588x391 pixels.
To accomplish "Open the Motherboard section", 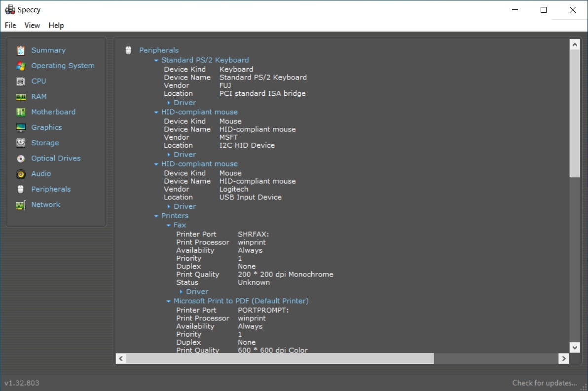I will coord(53,112).
